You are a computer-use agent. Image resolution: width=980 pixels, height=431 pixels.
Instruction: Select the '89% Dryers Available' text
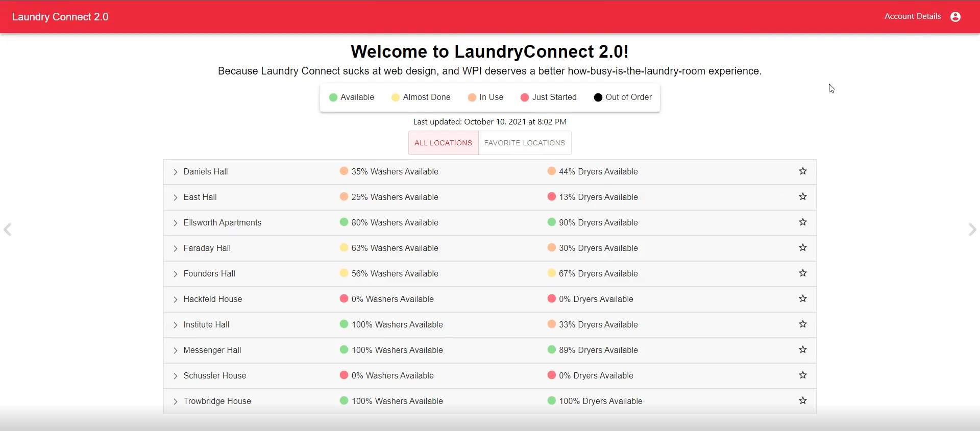[598, 350]
